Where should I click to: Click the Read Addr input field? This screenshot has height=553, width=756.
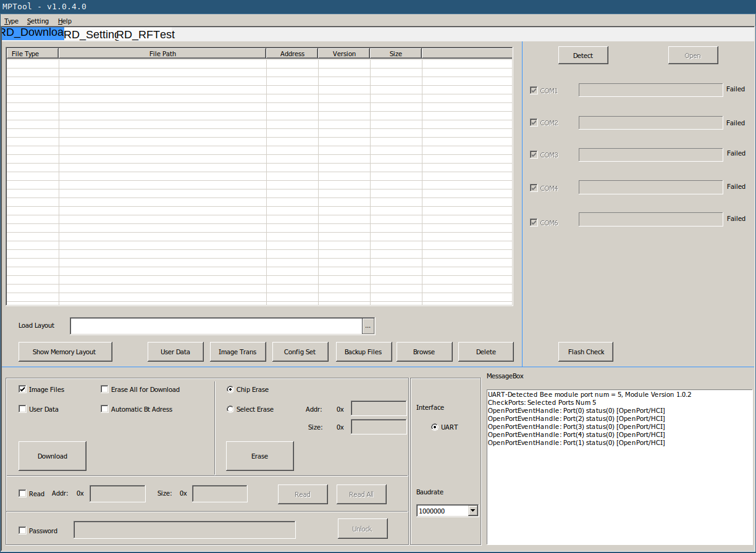coord(117,494)
